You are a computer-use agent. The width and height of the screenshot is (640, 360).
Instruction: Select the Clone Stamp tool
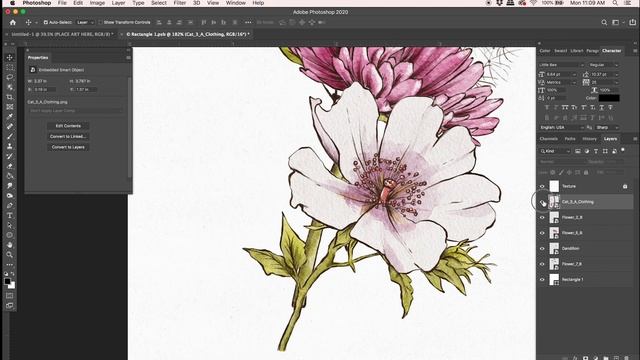(9, 146)
